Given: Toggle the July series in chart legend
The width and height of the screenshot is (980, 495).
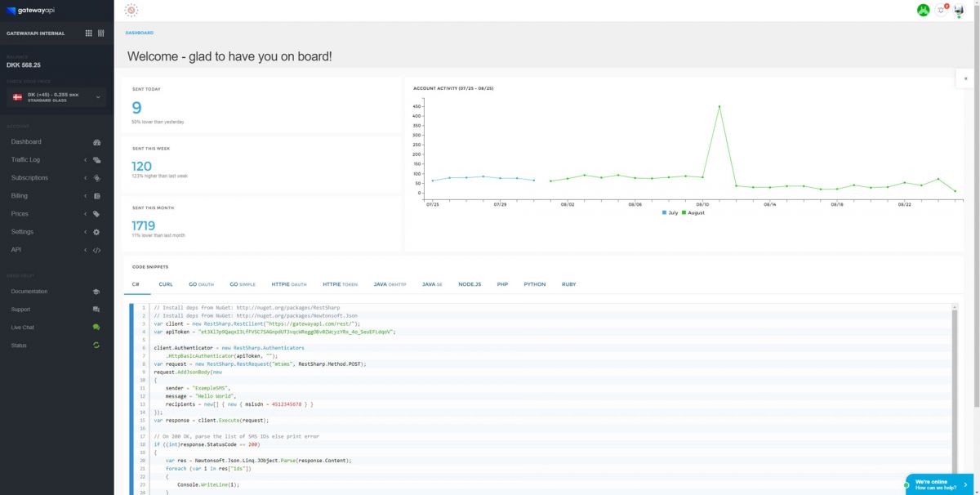Looking at the screenshot, I should 670,212.
